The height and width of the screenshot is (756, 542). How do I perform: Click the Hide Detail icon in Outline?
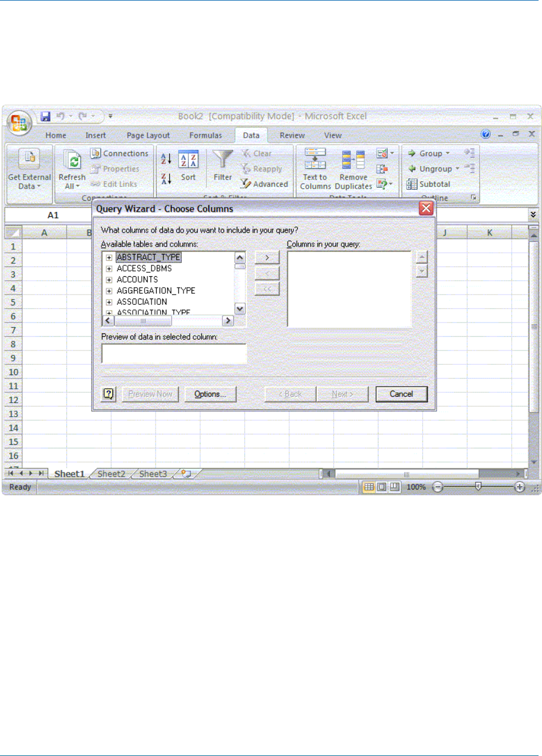(x=469, y=168)
